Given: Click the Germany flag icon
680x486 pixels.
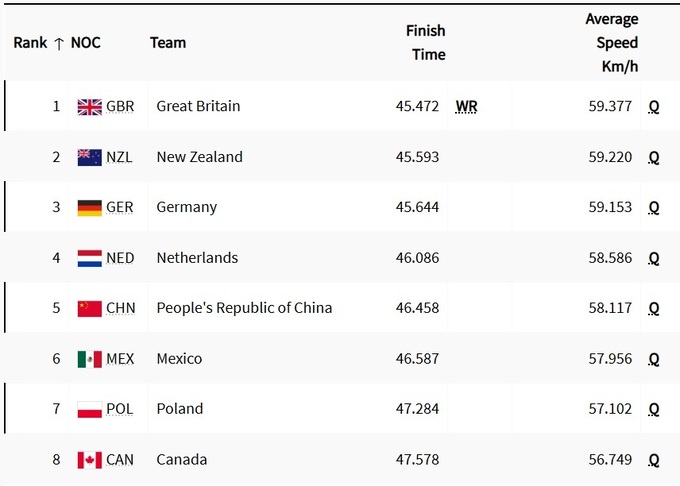Looking at the screenshot, I should pos(90,208).
